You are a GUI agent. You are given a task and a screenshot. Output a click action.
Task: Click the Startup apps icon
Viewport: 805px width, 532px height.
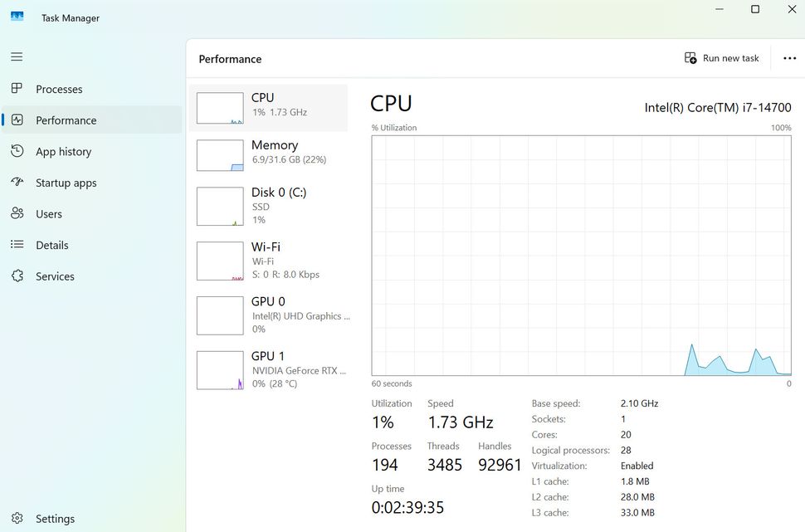[17, 183]
